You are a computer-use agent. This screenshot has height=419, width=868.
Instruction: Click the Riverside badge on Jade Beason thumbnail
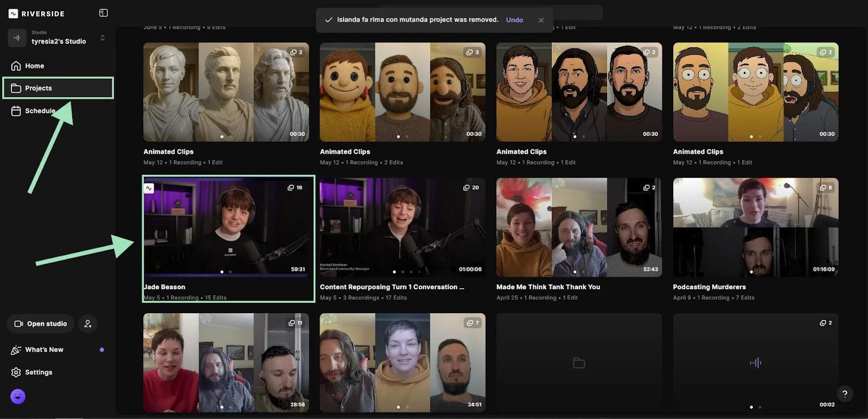click(149, 188)
